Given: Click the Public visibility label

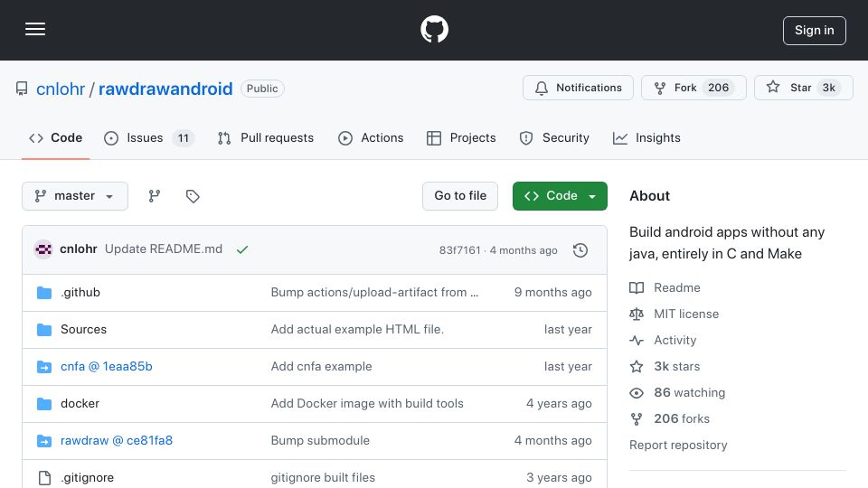Looking at the screenshot, I should pyautogui.click(x=262, y=89).
